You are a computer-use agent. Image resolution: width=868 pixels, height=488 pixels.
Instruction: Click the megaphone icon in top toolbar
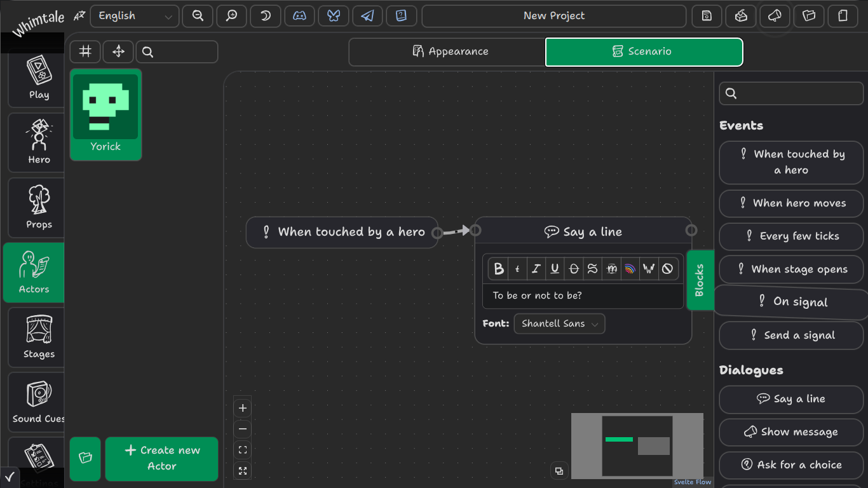(775, 16)
